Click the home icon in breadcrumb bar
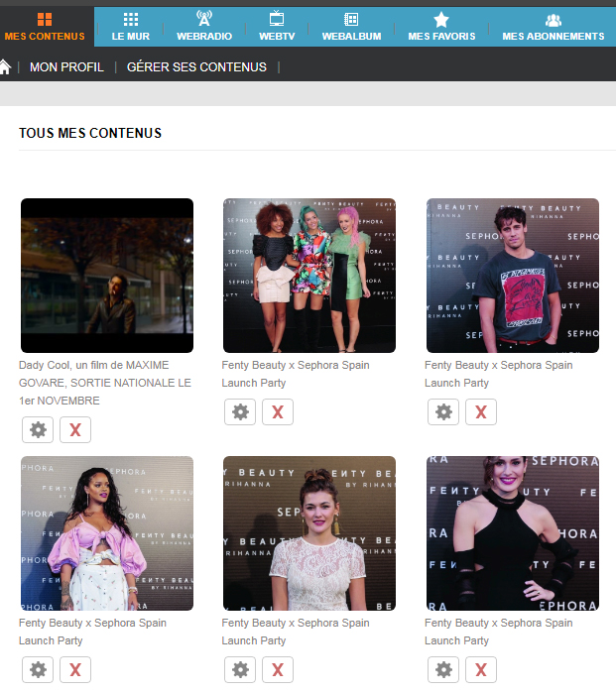 pos(5,67)
